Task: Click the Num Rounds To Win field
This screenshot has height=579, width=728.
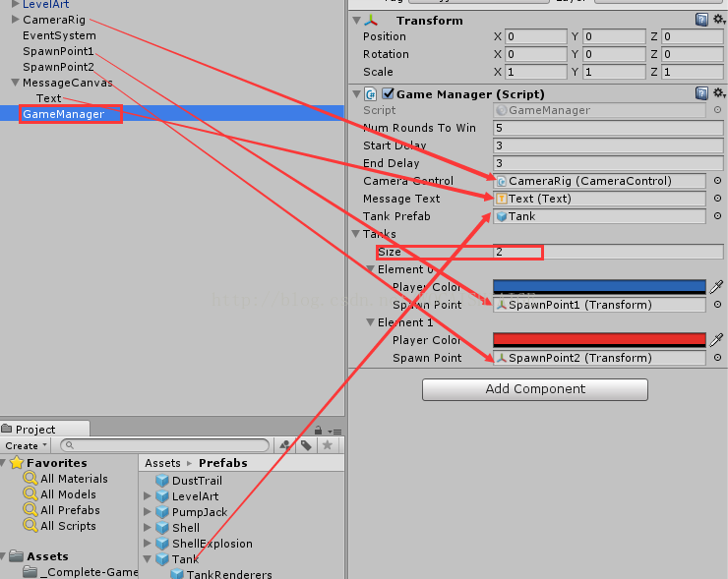Action: click(x=608, y=128)
